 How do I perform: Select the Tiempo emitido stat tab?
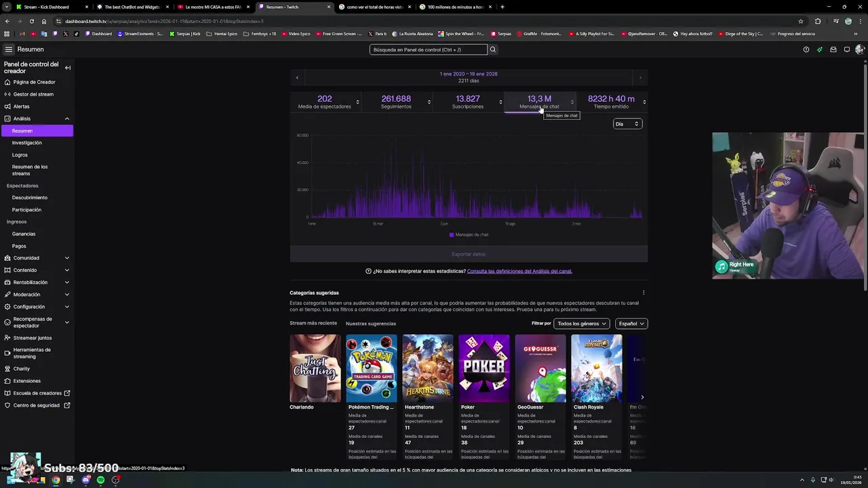click(611, 102)
